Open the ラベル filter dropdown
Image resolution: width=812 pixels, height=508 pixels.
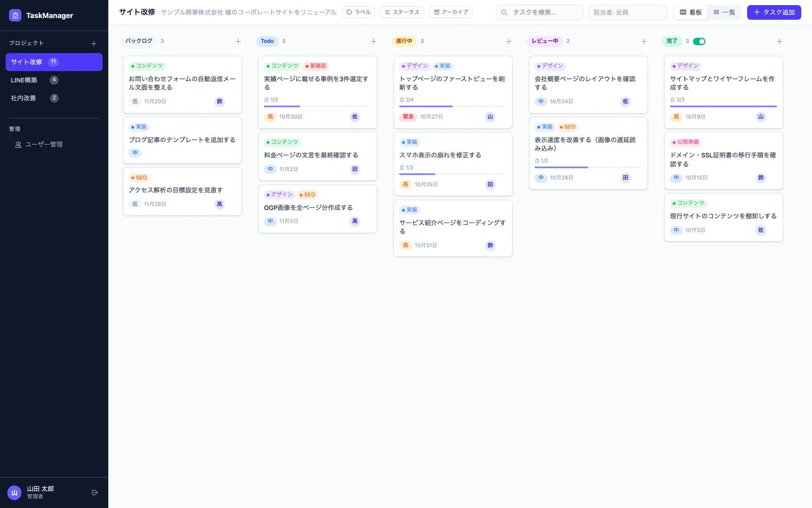pos(358,12)
